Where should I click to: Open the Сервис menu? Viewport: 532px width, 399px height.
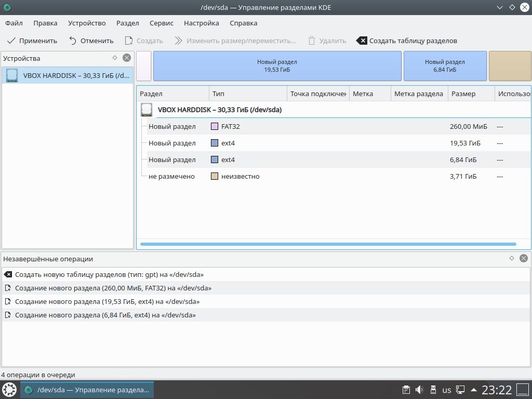coord(162,23)
